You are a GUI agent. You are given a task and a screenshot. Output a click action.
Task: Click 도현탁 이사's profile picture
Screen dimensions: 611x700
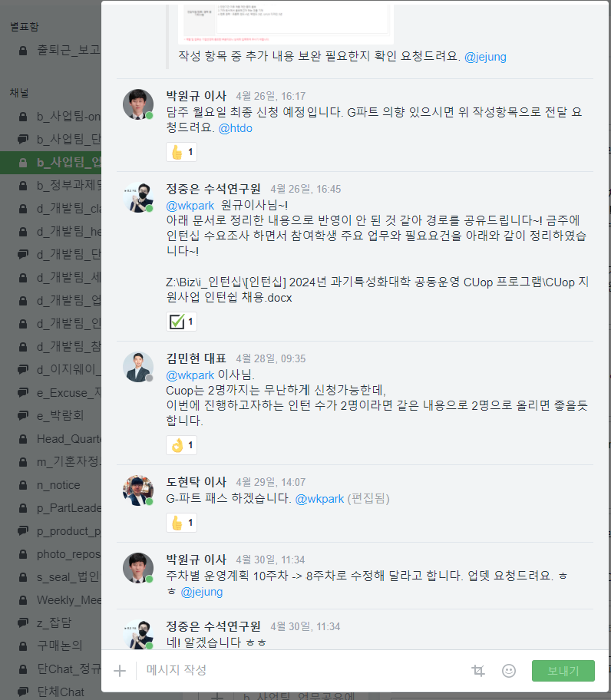138,491
